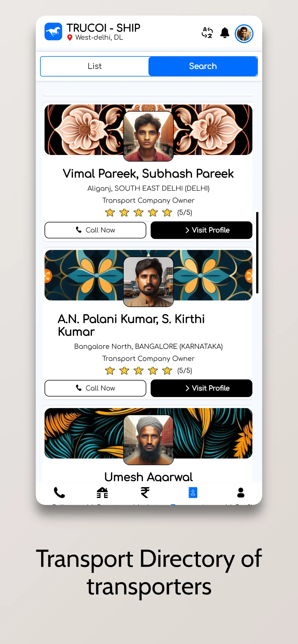Open the rupee market icon tab
Image resolution: width=298 pixels, height=644 pixels.
point(145,493)
